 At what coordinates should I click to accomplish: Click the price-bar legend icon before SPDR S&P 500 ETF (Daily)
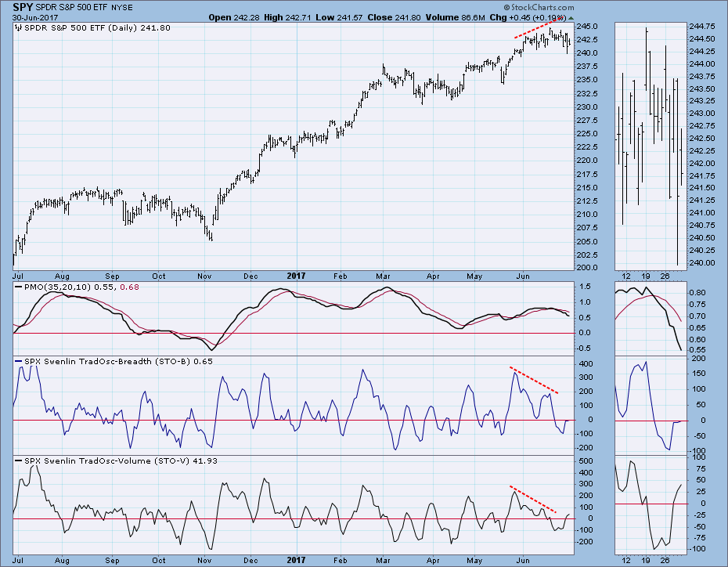(x=19, y=28)
